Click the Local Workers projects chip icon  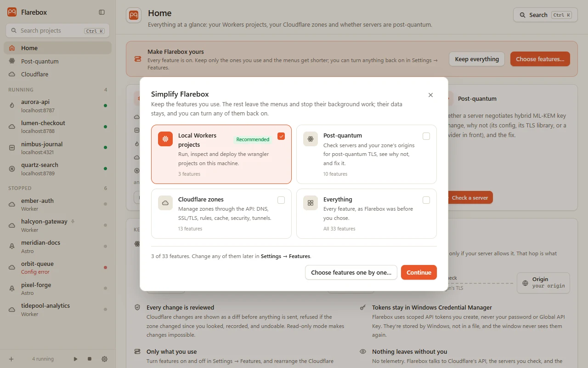click(165, 139)
